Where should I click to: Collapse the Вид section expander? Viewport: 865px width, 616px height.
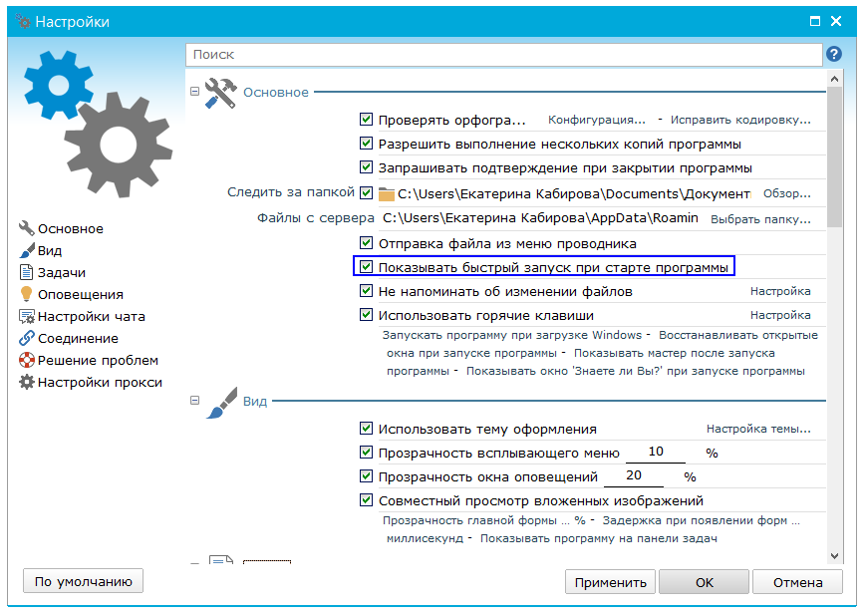click(195, 402)
